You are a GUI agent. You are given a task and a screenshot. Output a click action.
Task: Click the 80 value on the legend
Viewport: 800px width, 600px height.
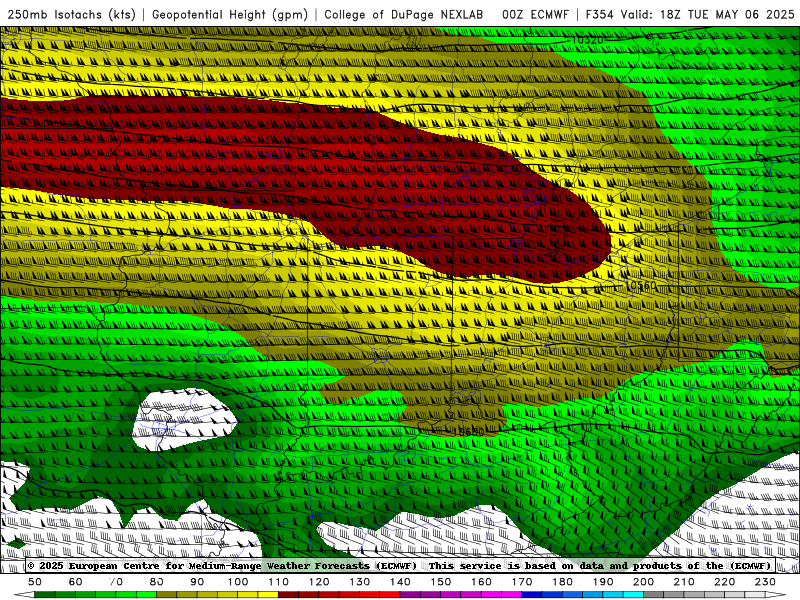(x=157, y=582)
